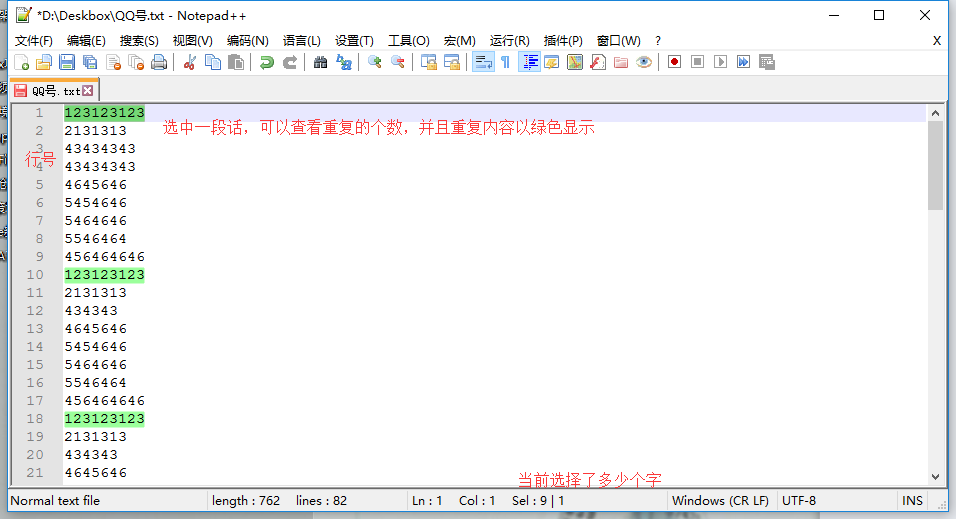
Task: Save the current file with the Save icon
Action: coord(67,62)
